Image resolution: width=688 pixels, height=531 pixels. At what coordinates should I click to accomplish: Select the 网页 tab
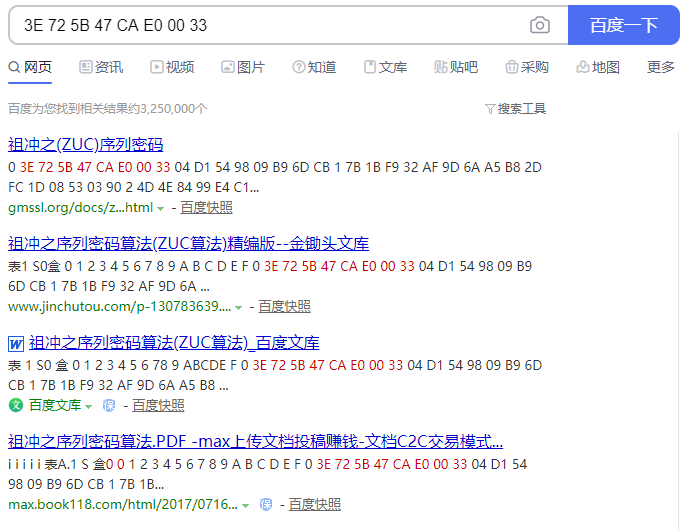[30, 67]
